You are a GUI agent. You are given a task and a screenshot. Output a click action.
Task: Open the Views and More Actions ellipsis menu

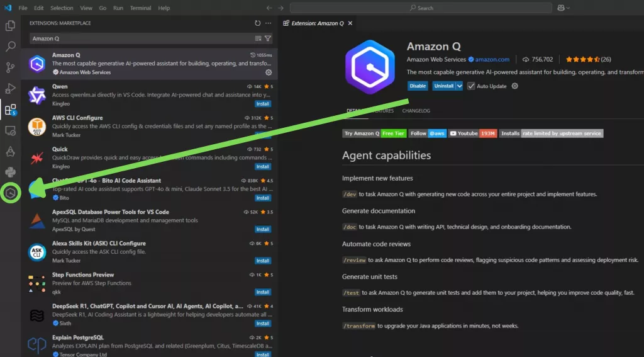pyautogui.click(x=269, y=23)
